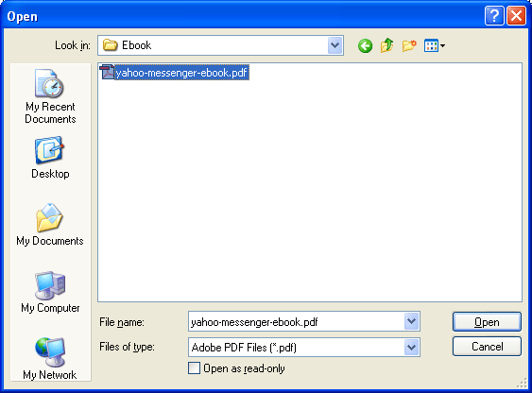Expand the Look in folder dropdown
The width and height of the screenshot is (532, 393).
(x=335, y=45)
